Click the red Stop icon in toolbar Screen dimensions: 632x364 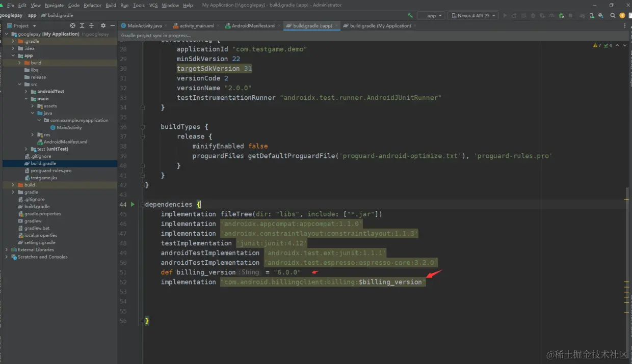(570, 15)
